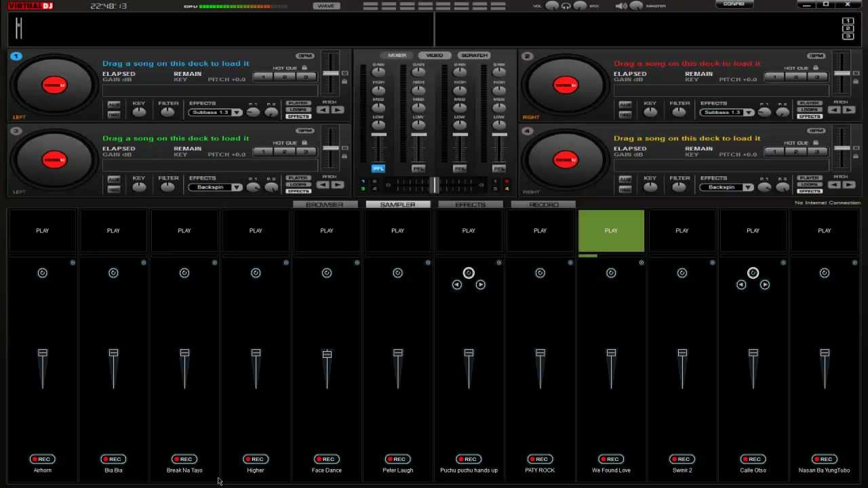Click deck 1 jog wheel center
The image size is (868, 488).
point(54,85)
